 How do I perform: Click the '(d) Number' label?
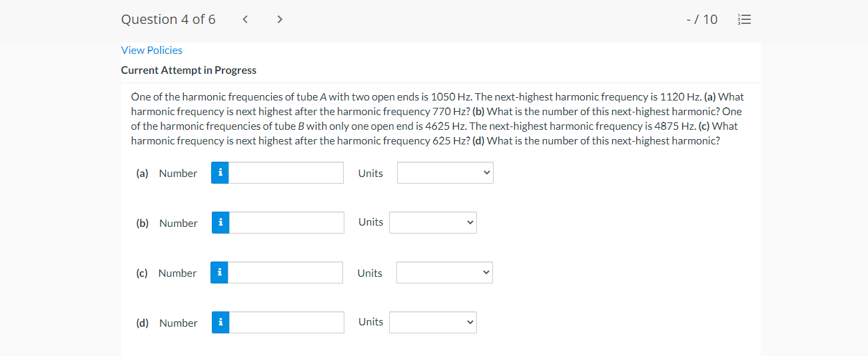tap(167, 323)
